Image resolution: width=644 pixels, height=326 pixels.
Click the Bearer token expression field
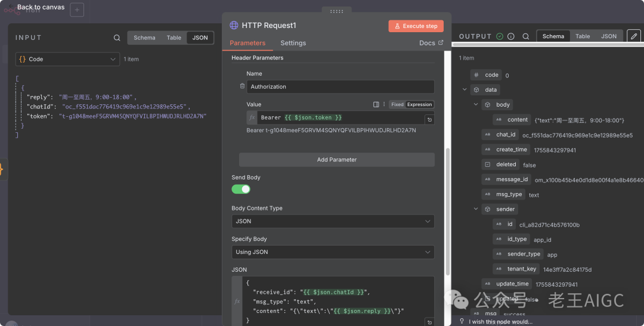coord(341,117)
